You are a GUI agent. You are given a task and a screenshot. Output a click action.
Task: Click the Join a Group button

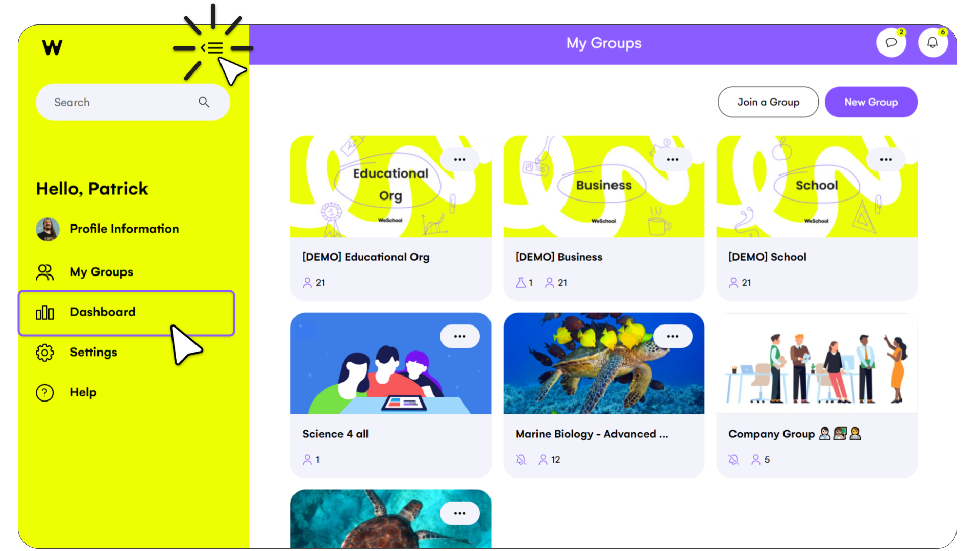point(768,102)
